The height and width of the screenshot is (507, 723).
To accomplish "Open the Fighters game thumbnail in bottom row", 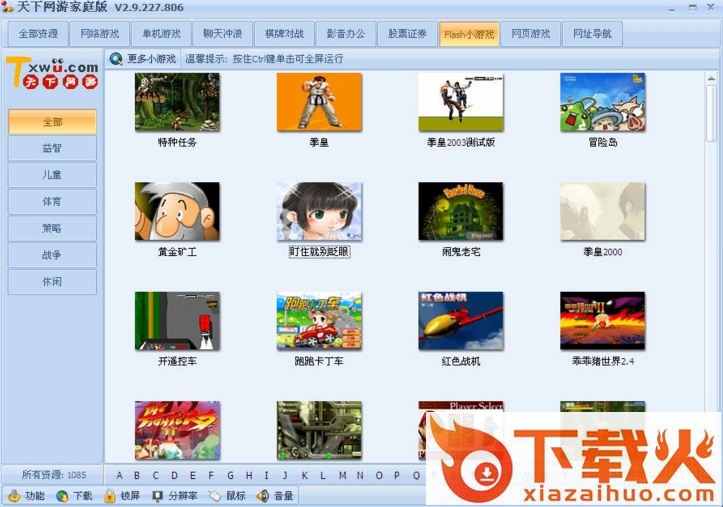I will 177,430.
